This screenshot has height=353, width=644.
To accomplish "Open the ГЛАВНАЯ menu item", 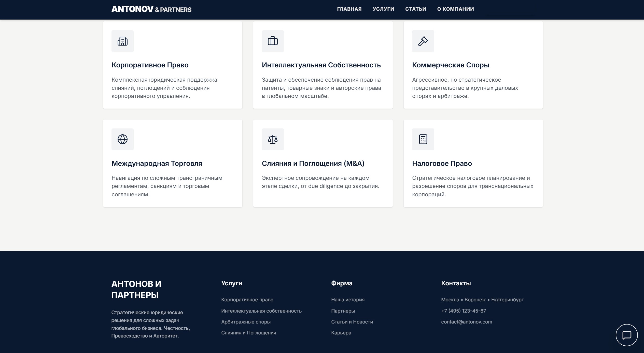I will [349, 9].
